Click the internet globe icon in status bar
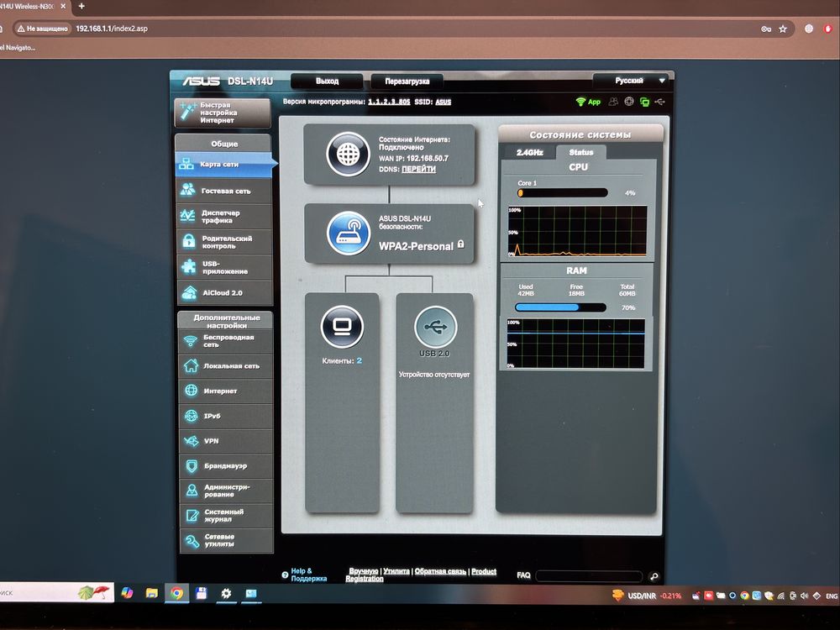The height and width of the screenshot is (630, 840). tap(629, 102)
